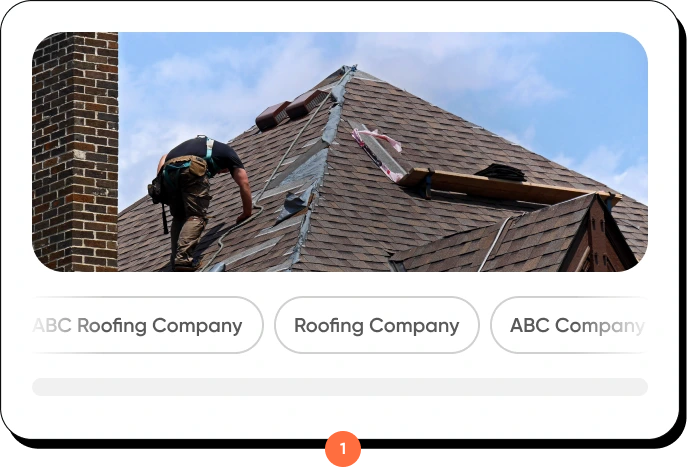Click the brick chimney in the photo
687x467 pixels.
point(75,152)
